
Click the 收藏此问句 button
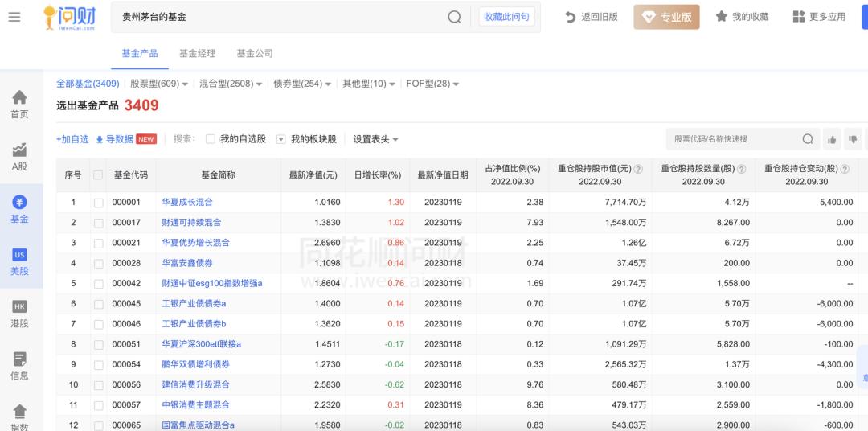(506, 17)
